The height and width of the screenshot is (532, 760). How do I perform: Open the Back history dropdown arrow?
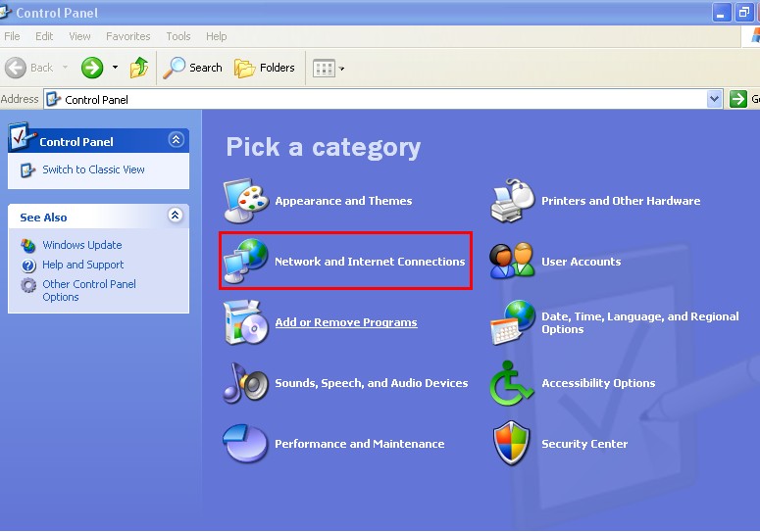click(65, 68)
